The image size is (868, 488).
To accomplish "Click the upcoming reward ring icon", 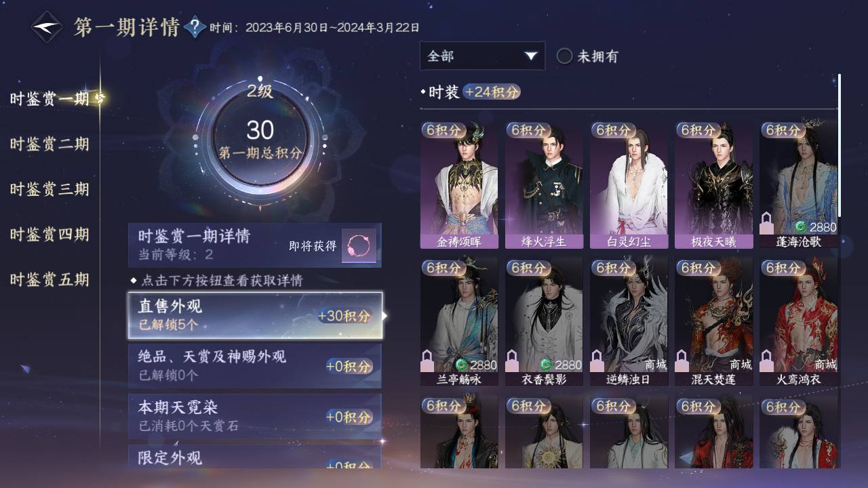I will coord(359,245).
